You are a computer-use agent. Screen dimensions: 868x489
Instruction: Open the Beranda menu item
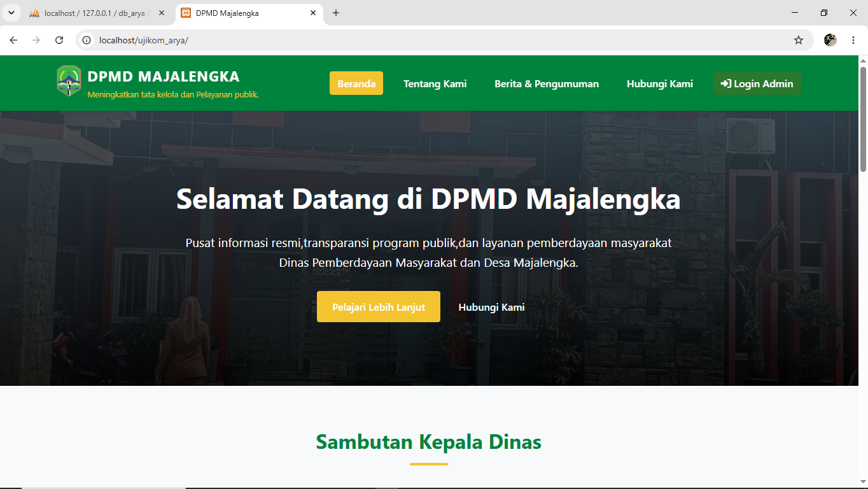[356, 83]
